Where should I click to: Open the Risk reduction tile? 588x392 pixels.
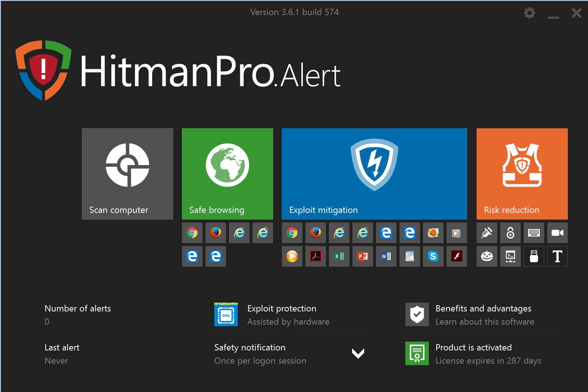tap(522, 174)
